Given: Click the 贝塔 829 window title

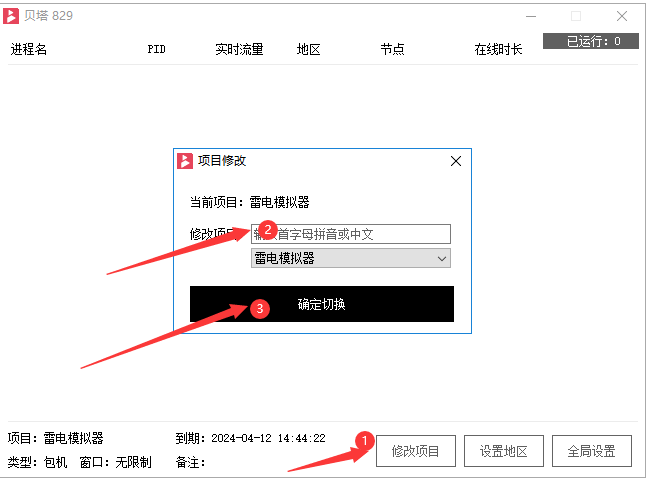Looking at the screenshot, I should [48, 16].
